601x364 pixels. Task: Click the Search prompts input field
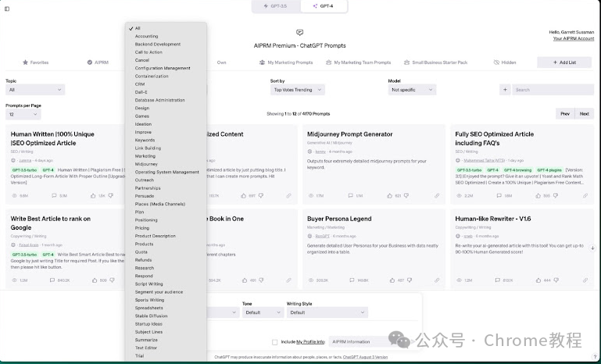pos(553,90)
